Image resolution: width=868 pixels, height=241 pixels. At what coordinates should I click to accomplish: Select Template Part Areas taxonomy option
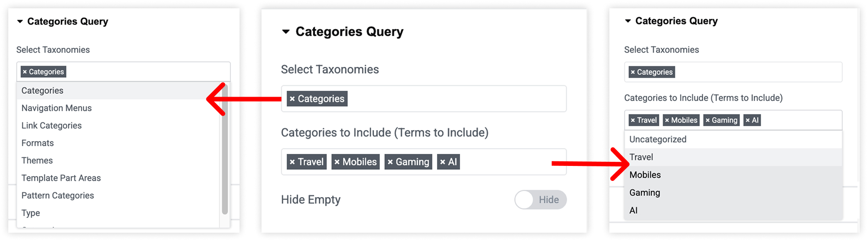[x=61, y=178]
